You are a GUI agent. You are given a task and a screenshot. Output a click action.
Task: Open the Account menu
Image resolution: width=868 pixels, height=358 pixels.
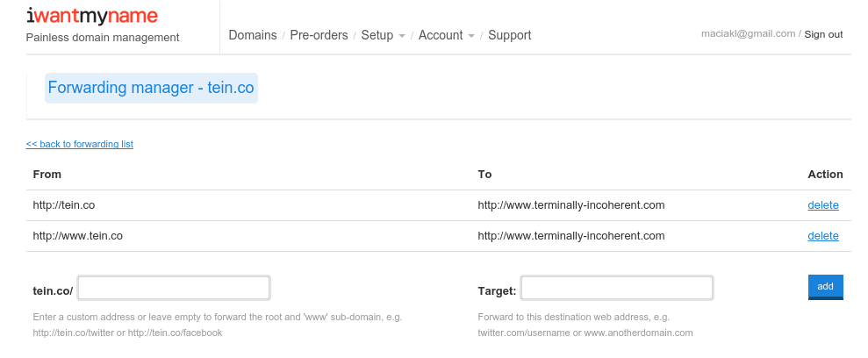441,35
